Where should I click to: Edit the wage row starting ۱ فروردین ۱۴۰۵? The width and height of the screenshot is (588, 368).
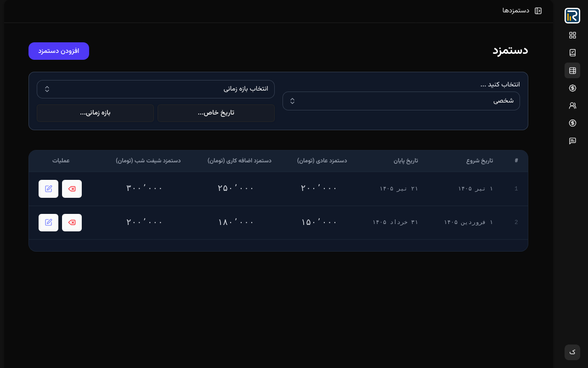(x=48, y=223)
